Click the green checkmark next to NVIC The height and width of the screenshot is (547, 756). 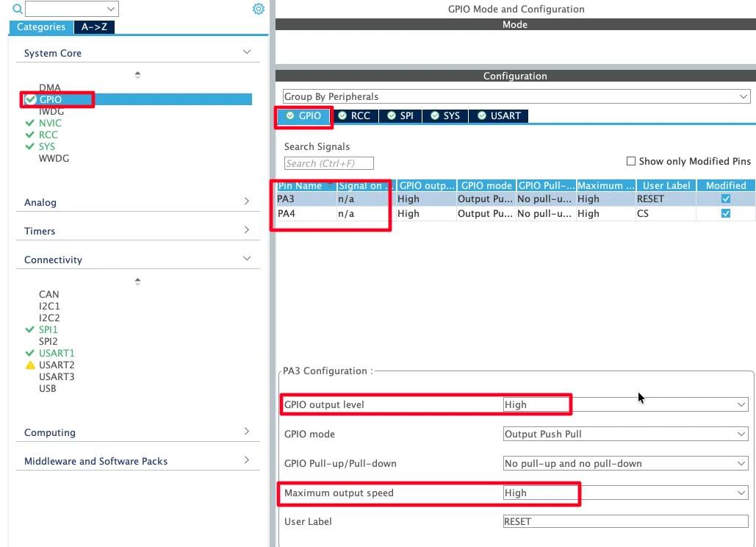coord(30,124)
